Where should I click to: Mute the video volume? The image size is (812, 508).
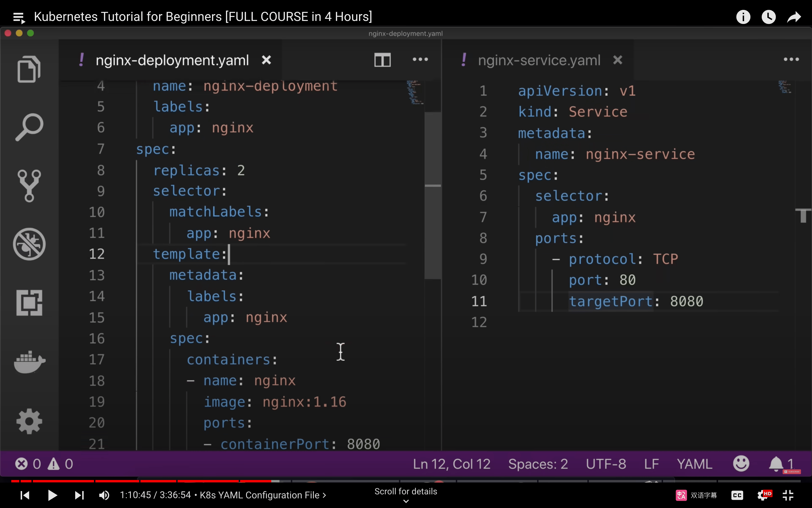click(x=104, y=495)
